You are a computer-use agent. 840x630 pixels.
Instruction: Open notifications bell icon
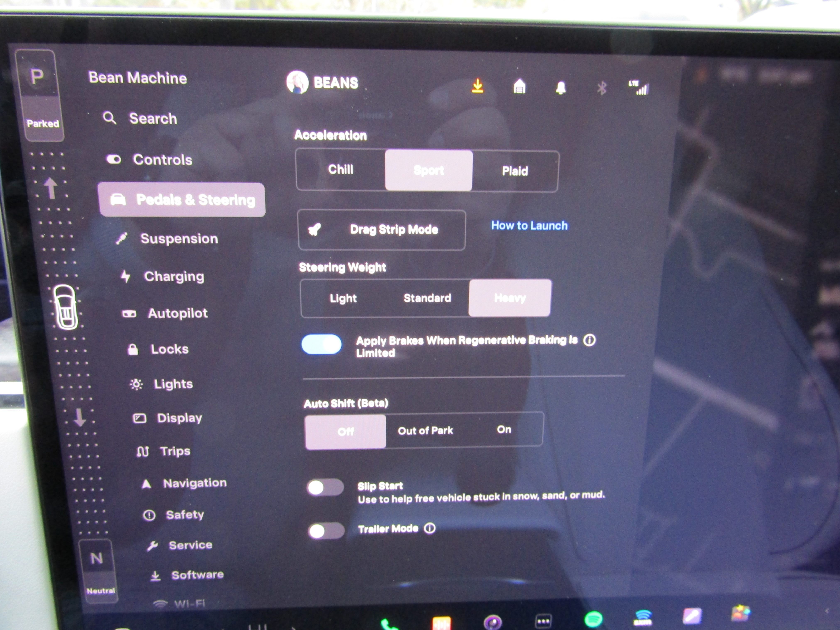click(560, 88)
